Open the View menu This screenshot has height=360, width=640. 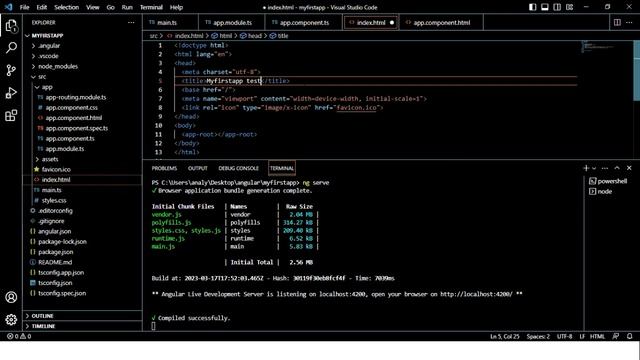(93, 7)
